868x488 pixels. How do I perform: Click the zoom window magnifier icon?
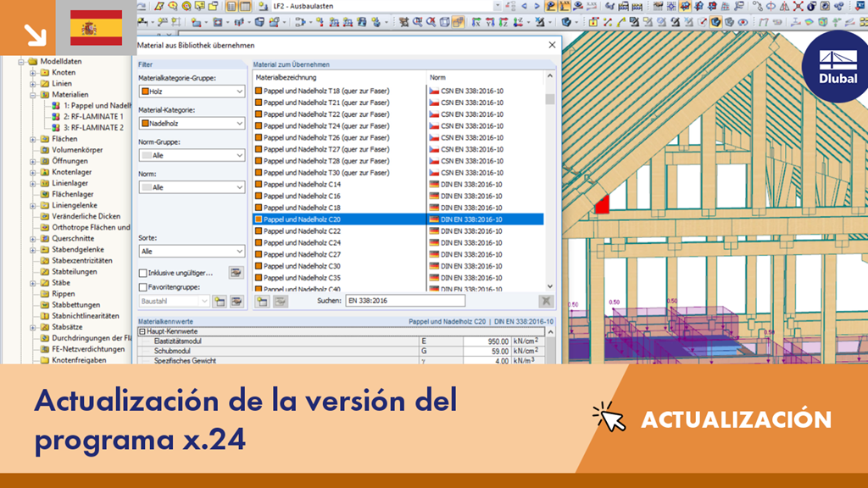point(417,22)
